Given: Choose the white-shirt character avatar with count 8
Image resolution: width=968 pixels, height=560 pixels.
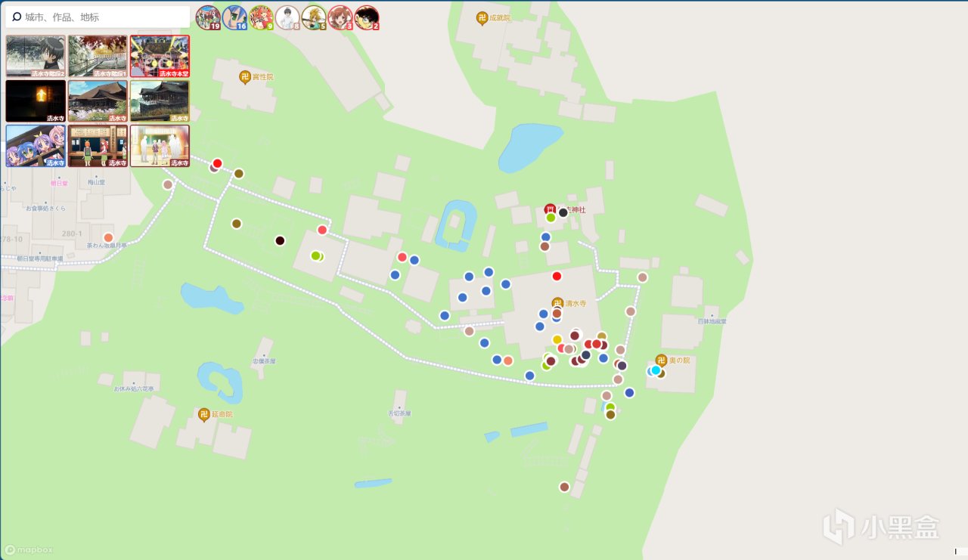Looking at the screenshot, I should (287, 17).
